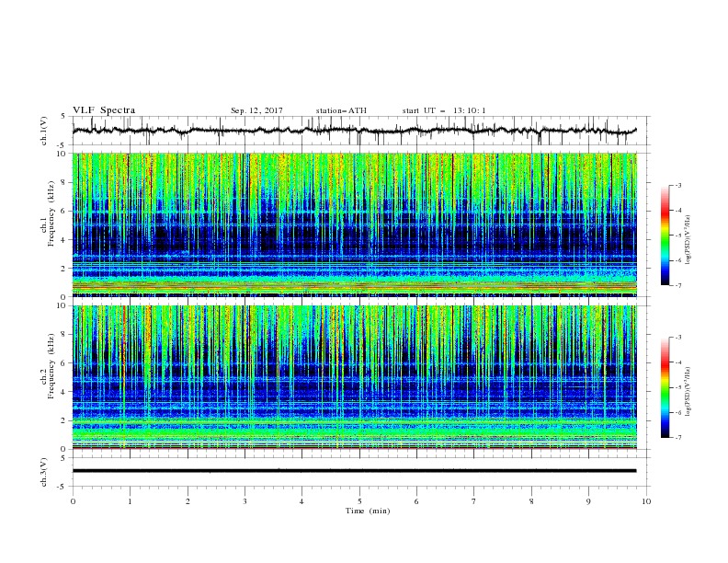728x563 pixels.
Task: Click the ch.3 flat black trace
Action: coord(354,471)
